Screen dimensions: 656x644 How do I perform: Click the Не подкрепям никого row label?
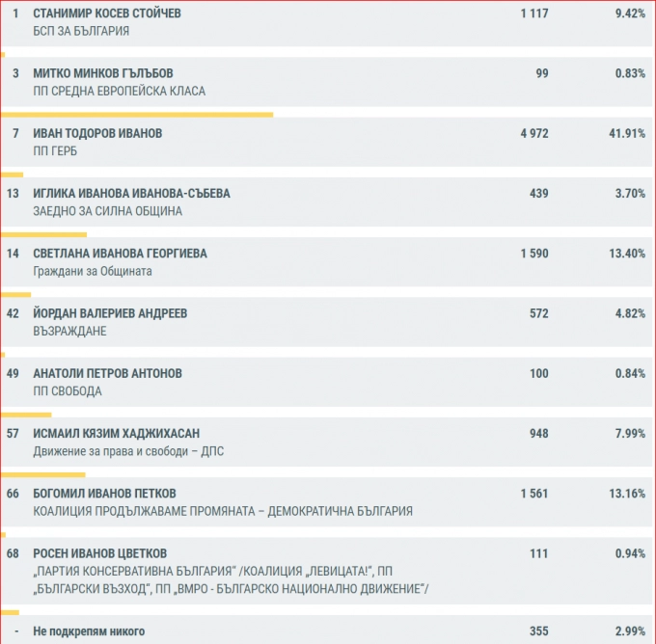(x=89, y=631)
